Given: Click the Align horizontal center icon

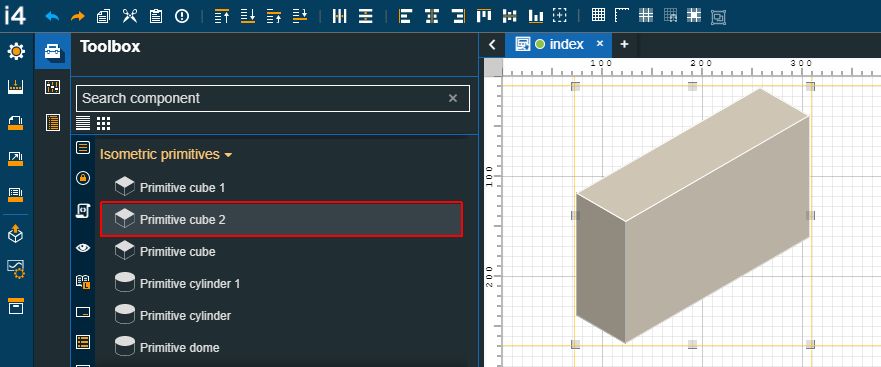Looking at the screenshot, I should (432, 16).
